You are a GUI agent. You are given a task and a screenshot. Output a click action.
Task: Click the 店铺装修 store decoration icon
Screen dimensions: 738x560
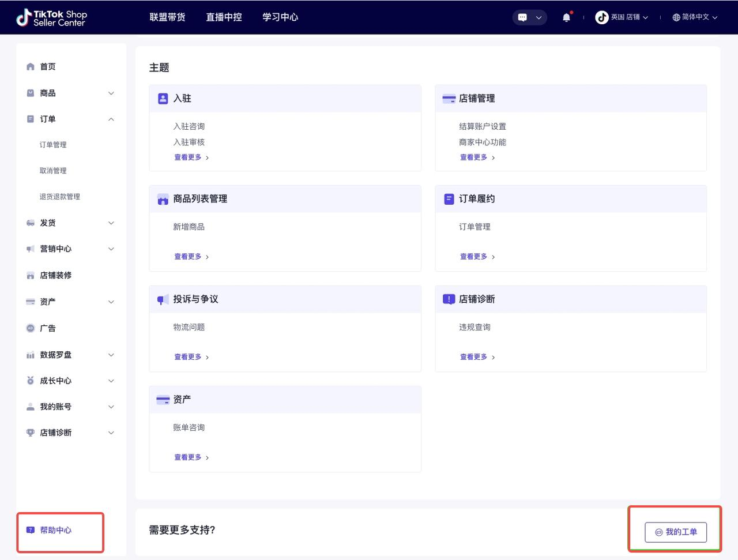31,276
